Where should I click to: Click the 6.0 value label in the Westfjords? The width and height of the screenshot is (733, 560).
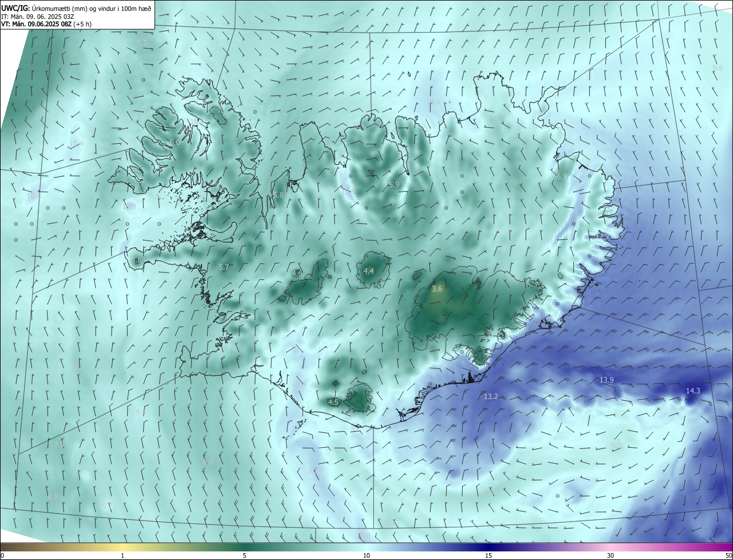click(175, 142)
